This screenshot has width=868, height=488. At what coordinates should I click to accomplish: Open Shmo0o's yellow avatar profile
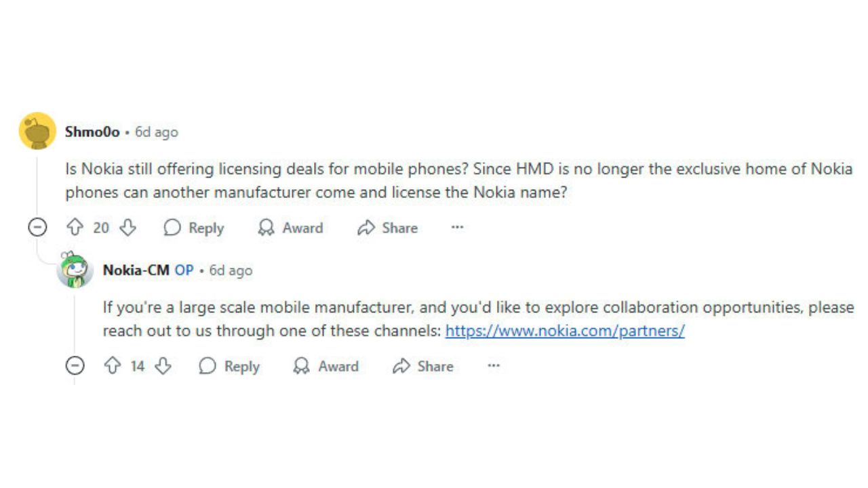pos(37,131)
